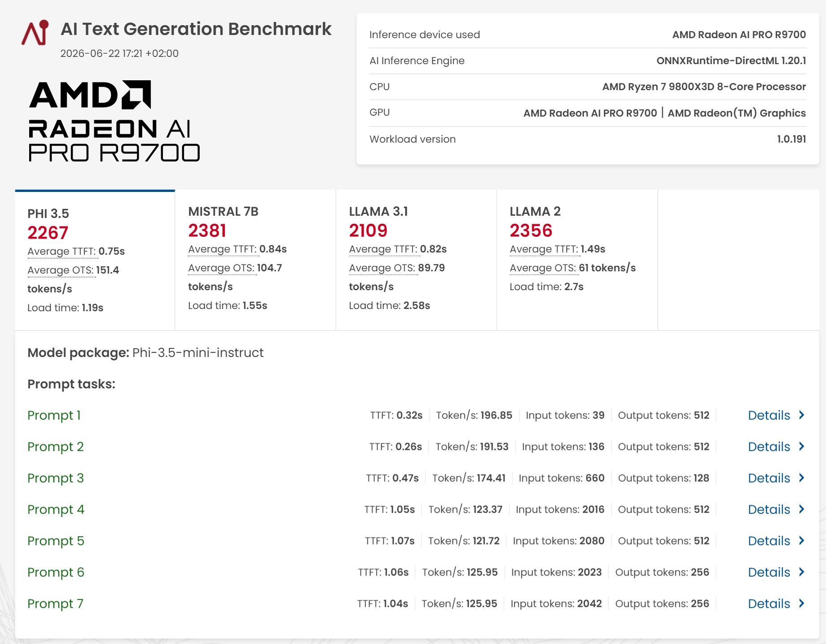The height and width of the screenshot is (644, 826).
Task: Open the Prompt 7 link
Action: [x=55, y=604]
